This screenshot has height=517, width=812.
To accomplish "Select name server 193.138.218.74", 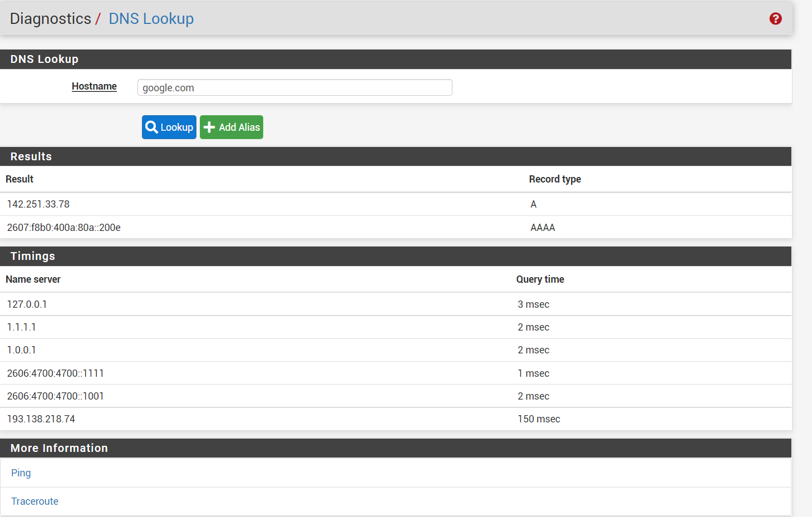I will (x=41, y=419).
